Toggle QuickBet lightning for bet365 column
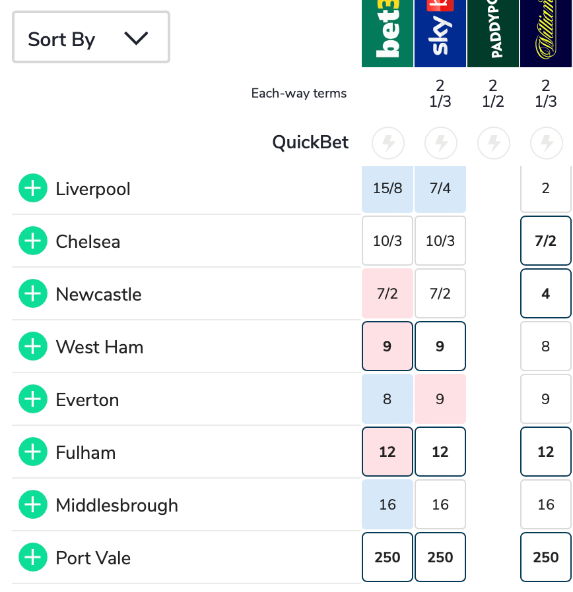Screen dimensions: 573x592 click(388, 143)
